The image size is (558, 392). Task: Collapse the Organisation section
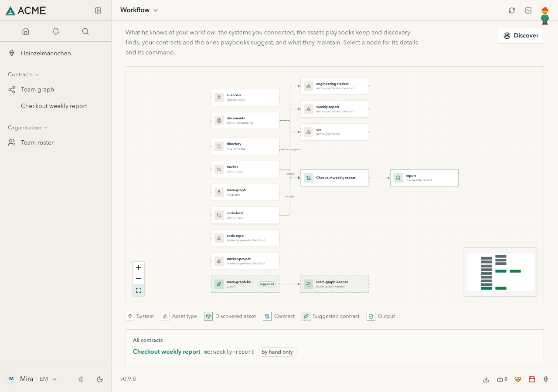28,128
